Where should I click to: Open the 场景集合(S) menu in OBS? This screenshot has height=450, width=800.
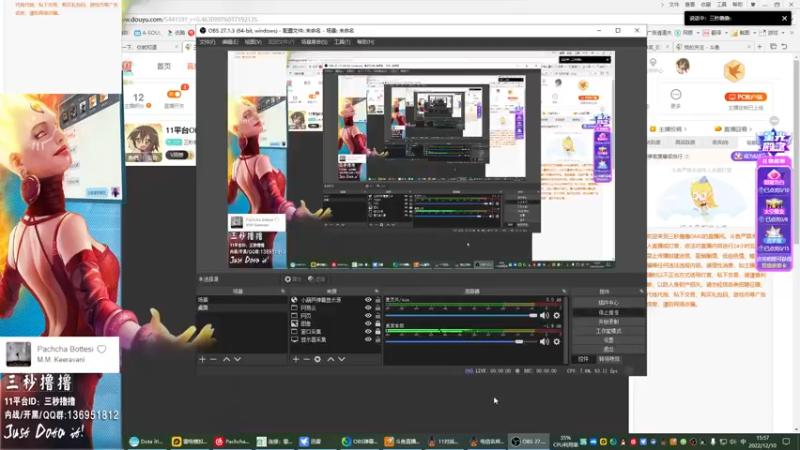(x=314, y=42)
